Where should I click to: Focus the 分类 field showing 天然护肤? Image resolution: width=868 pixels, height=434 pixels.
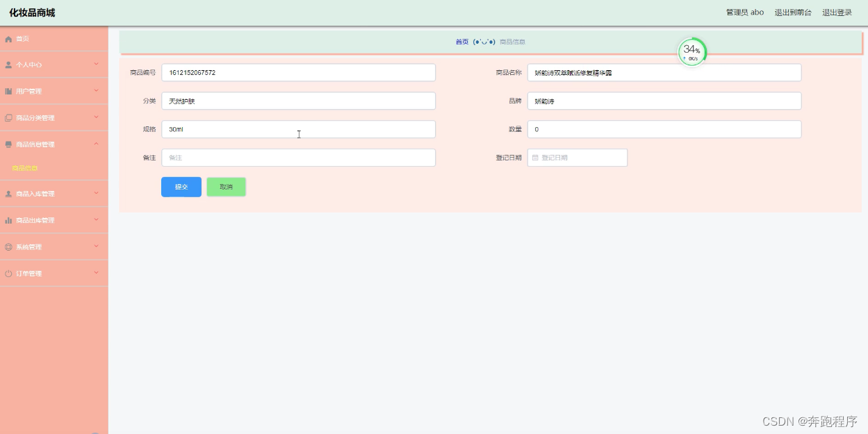coord(299,101)
